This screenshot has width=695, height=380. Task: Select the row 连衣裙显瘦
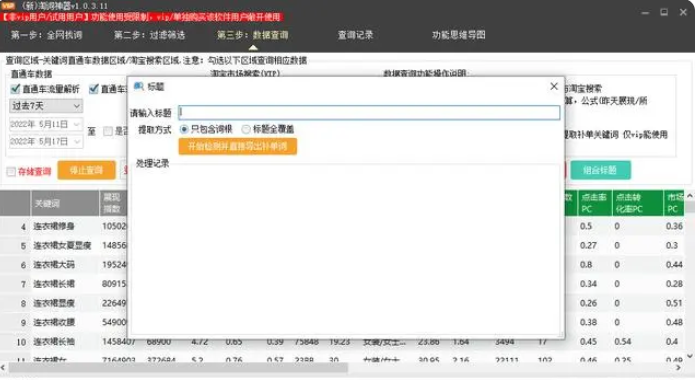(54, 303)
